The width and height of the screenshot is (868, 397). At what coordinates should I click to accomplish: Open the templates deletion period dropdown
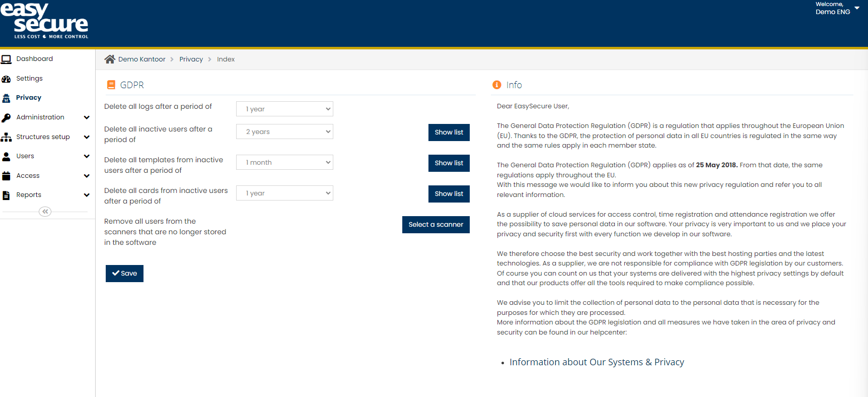point(284,162)
